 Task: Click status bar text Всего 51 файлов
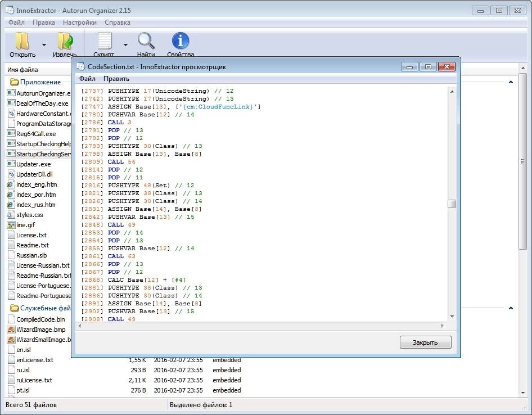(31, 404)
